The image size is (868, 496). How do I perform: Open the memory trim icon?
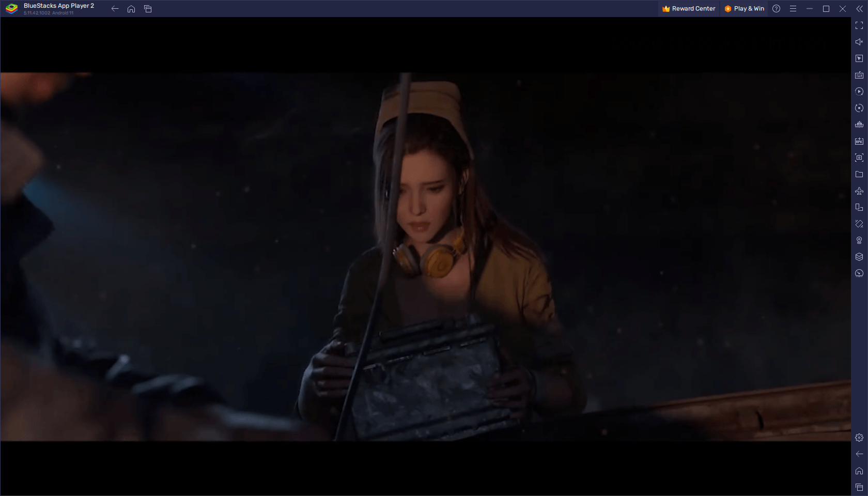pyautogui.click(x=859, y=125)
